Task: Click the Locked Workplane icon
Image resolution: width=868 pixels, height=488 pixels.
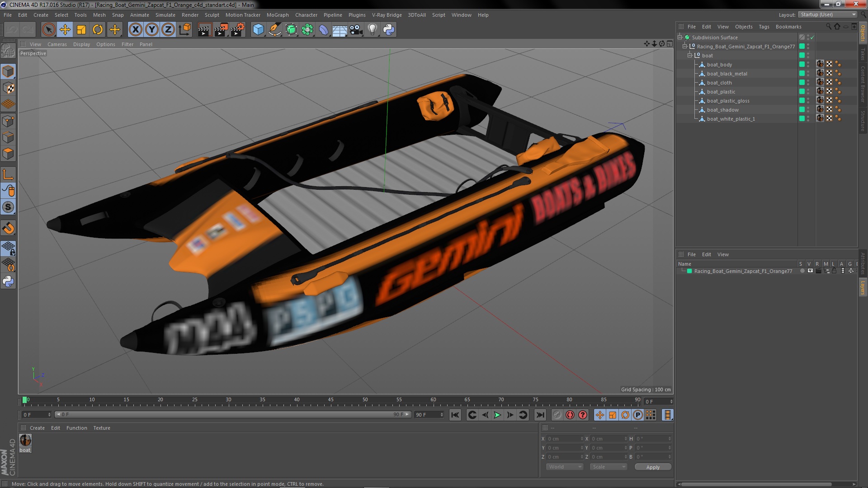Action: click(8, 249)
